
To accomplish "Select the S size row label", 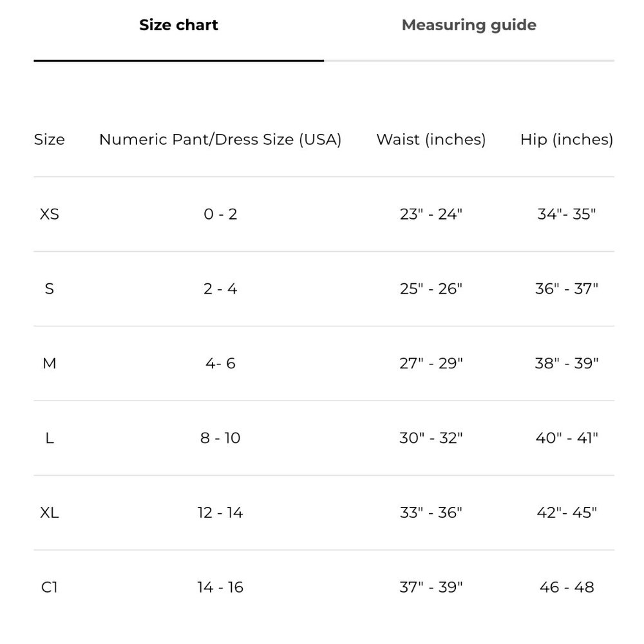I will (50, 289).
